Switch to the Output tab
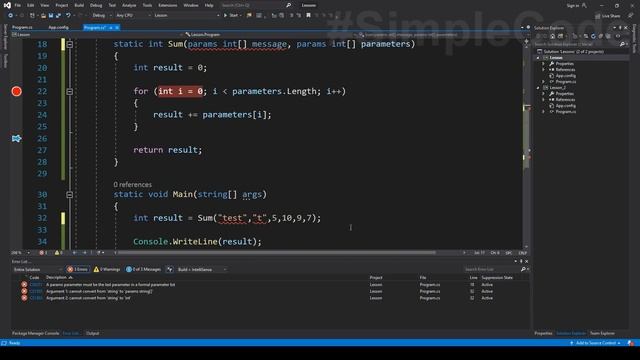The image size is (640, 360). coord(93,333)
